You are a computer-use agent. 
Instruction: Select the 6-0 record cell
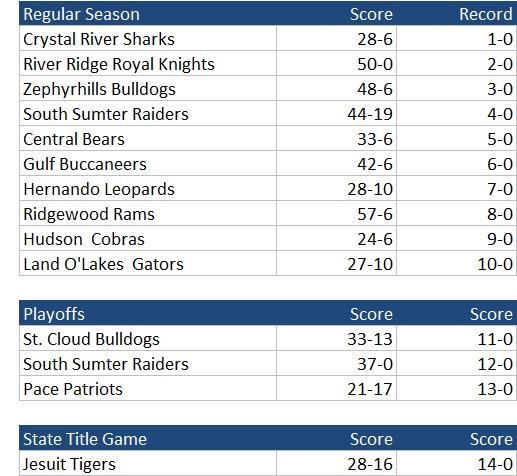tap(457, 163)
